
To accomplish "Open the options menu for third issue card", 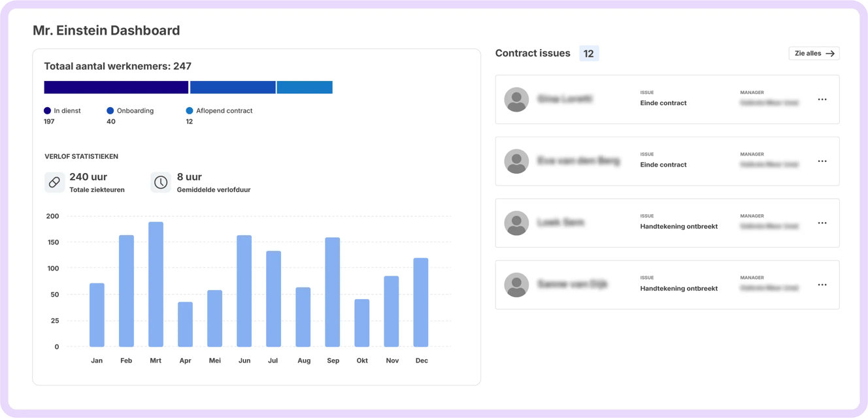I will point(822,223).
